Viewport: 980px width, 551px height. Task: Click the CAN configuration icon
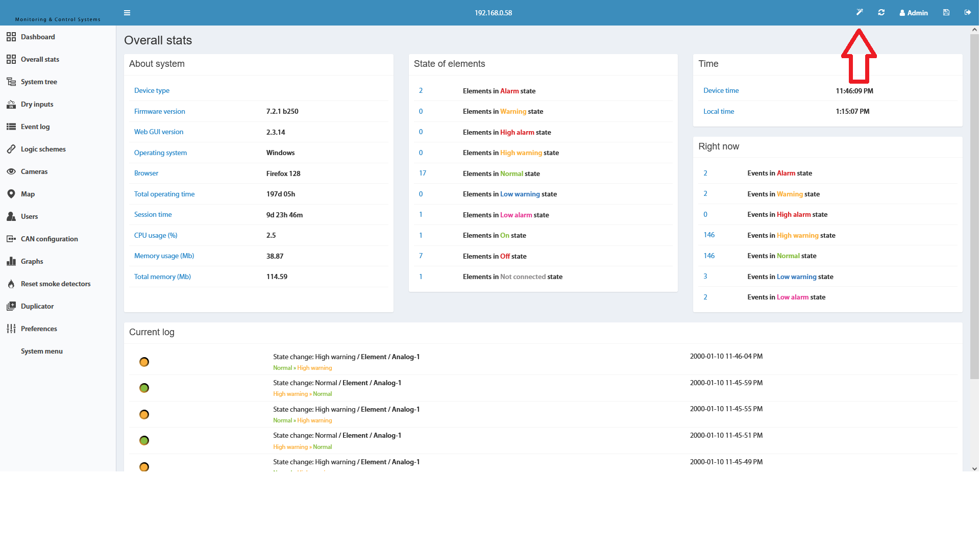(11, 239)
